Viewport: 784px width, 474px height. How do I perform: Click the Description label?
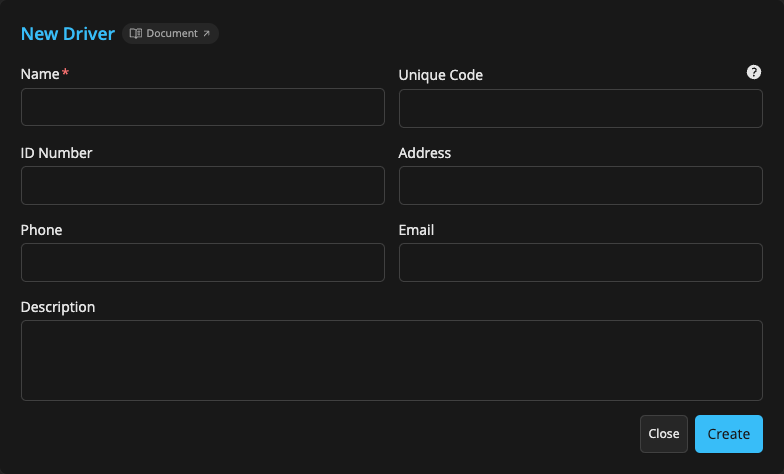[x=58, y=307]
